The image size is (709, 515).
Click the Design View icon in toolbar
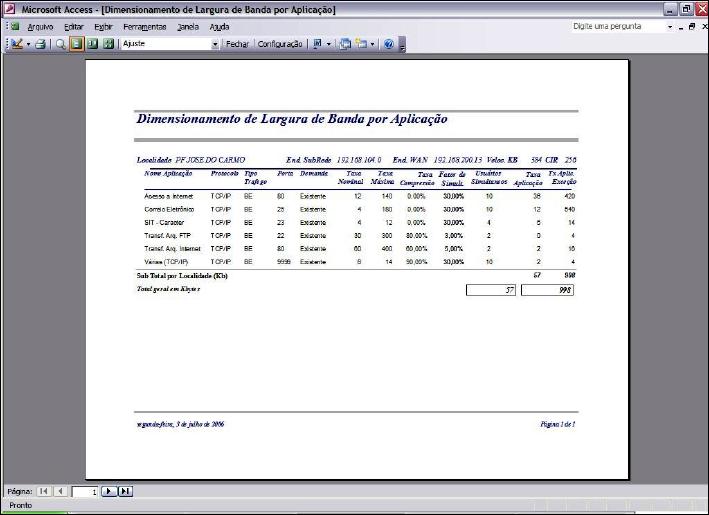click(x=17, y=44)
